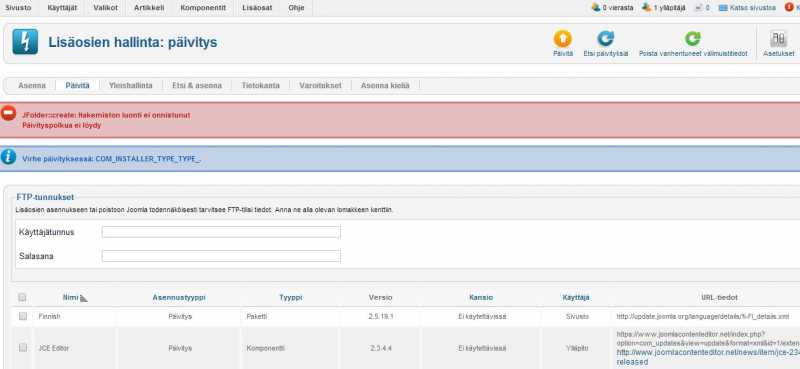
Task: Click the Salasana password field
Action: point(221,256)
